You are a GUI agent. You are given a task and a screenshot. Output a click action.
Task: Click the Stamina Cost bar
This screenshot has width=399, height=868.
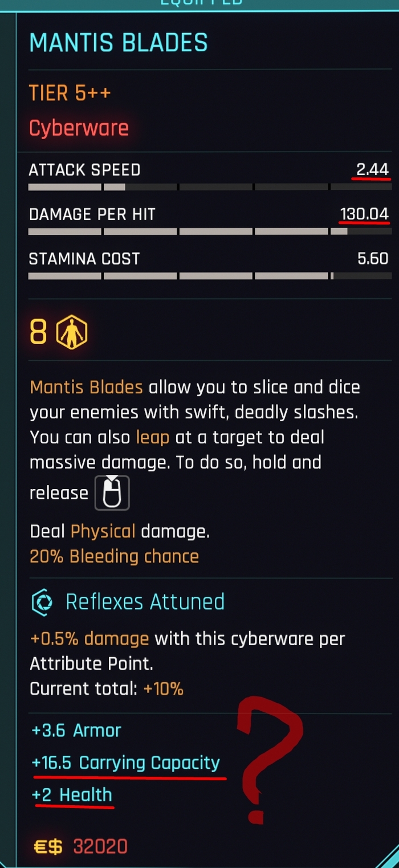point(209,276)
